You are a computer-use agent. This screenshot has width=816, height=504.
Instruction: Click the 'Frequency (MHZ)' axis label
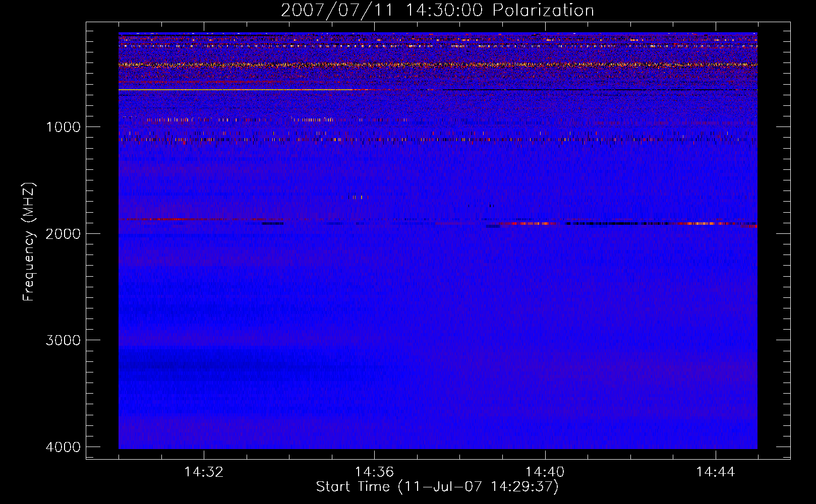click(x=29, y=242)
